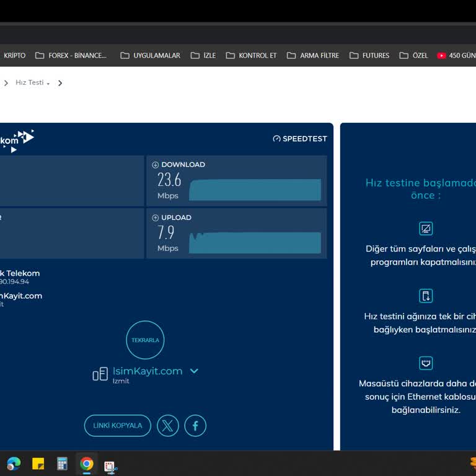Expand the IsimKayit.com server dropdown
476x476 pixels.
pyautogui.click(x=194, y=371)
